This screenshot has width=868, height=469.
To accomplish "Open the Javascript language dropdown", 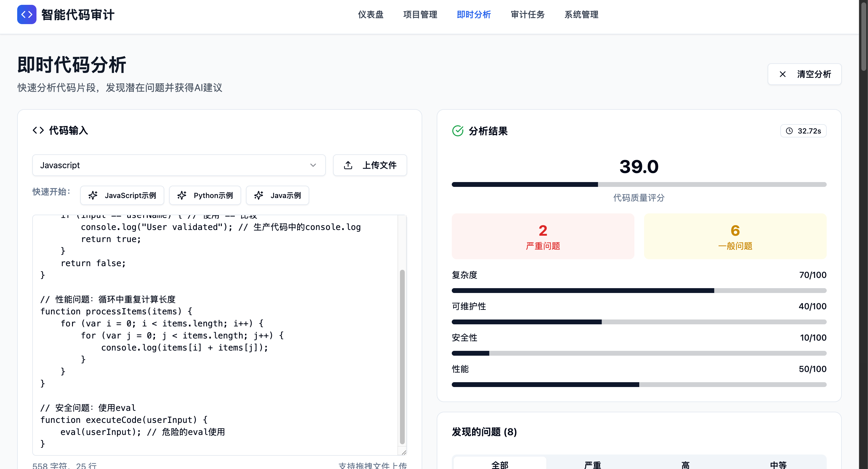I will 179,165.
